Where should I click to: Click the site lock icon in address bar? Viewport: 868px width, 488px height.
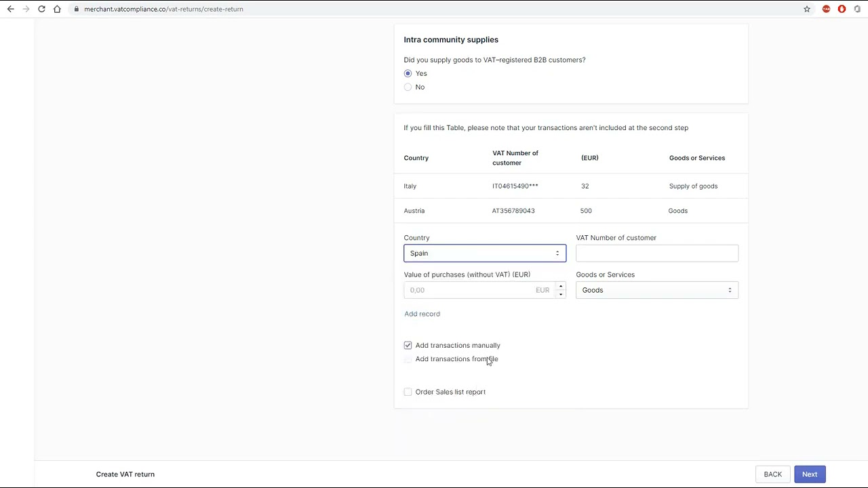point(77,9)
